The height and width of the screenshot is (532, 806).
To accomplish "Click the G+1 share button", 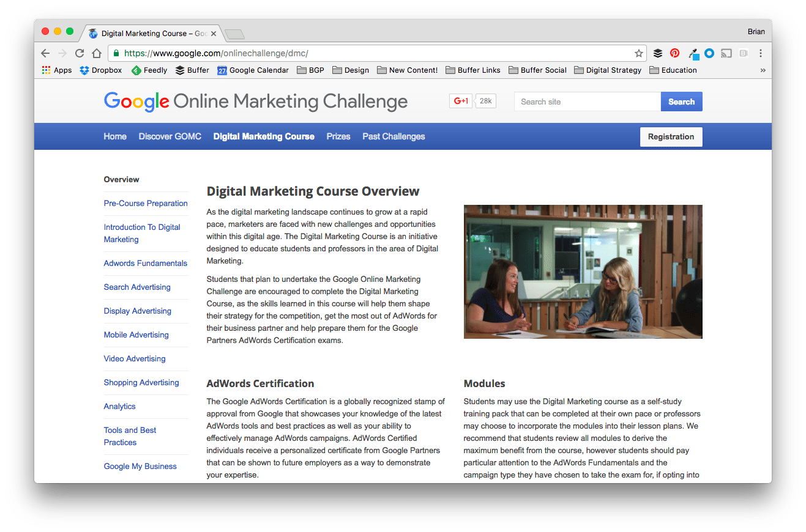I will pos(460,100).
